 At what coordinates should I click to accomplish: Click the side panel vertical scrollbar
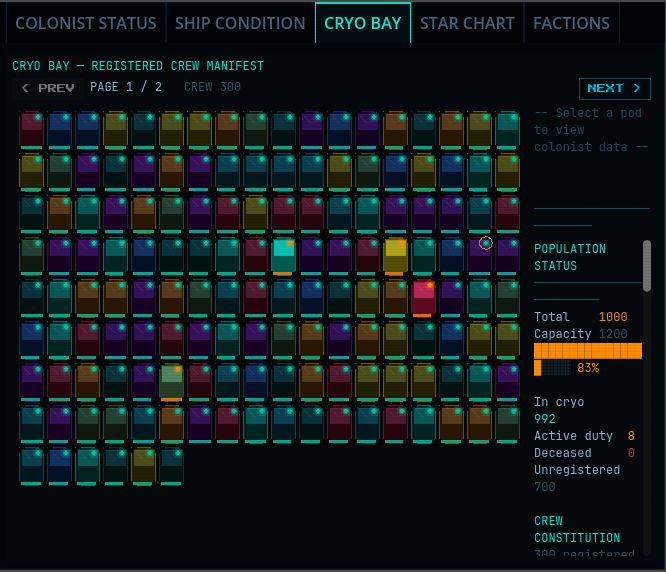tap(646, 266)
